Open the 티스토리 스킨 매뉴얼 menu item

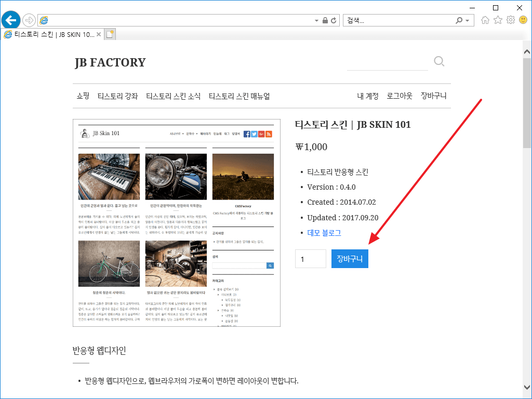click(239, 96)
